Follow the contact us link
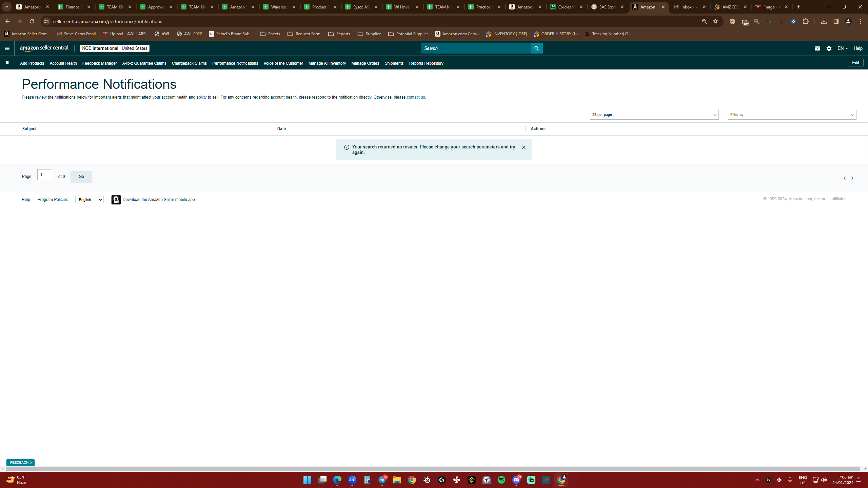This screenshot has height=488, width=868. click(415, 97)
